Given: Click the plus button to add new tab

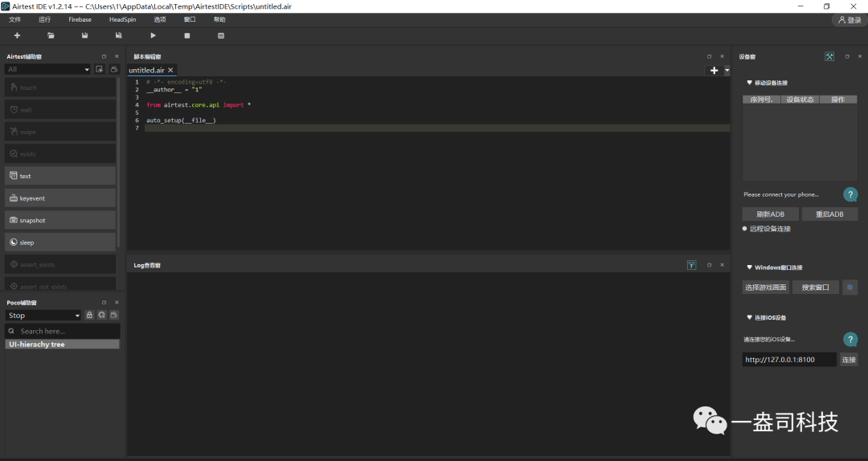Looking at the screenshot, I should tap(714, 71).
